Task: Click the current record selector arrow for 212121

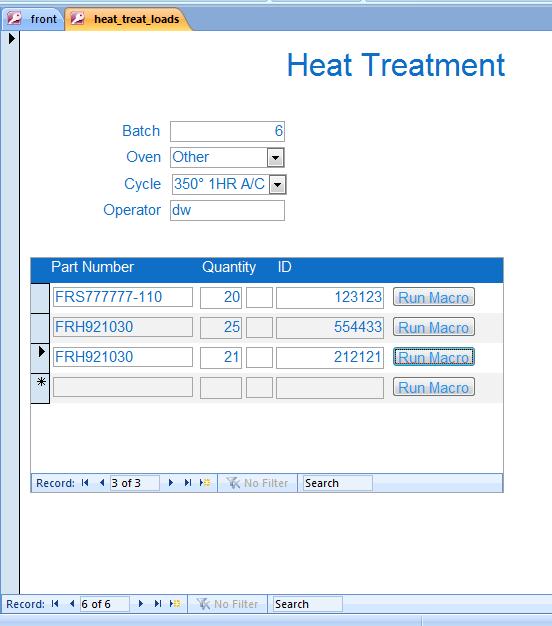Action: click(x=40, y=358)
